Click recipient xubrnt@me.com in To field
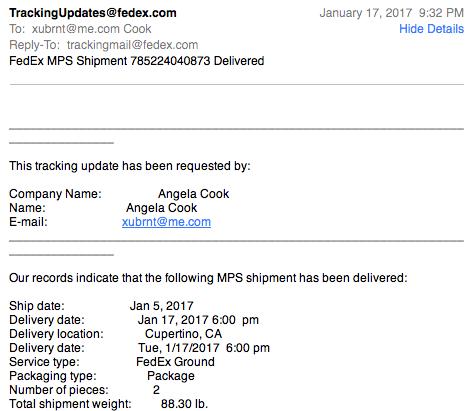Screen dimensions: 476x411 pyautogui.click(x=75, y=29)
